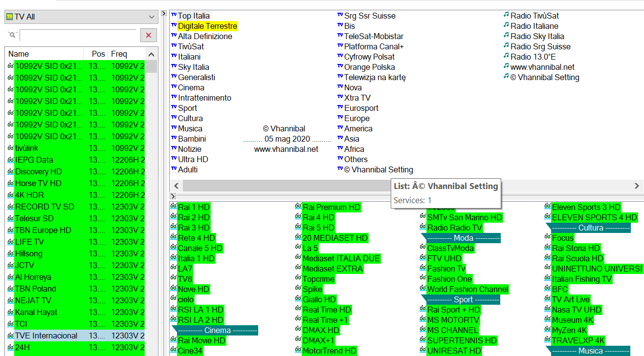Screen dimensions: 644x356
Task: Open the www.vhannibal.net link
Action: (x=543, y=67)
